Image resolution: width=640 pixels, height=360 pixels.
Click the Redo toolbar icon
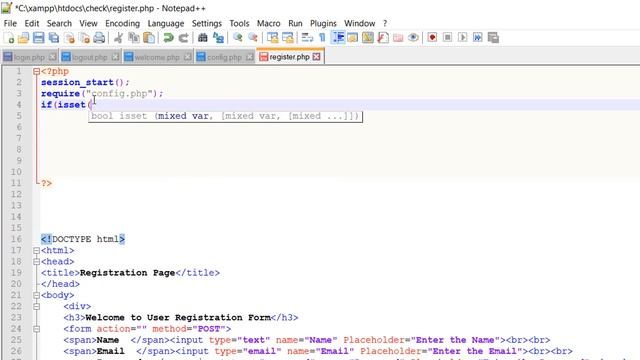[x=183, y=38]
